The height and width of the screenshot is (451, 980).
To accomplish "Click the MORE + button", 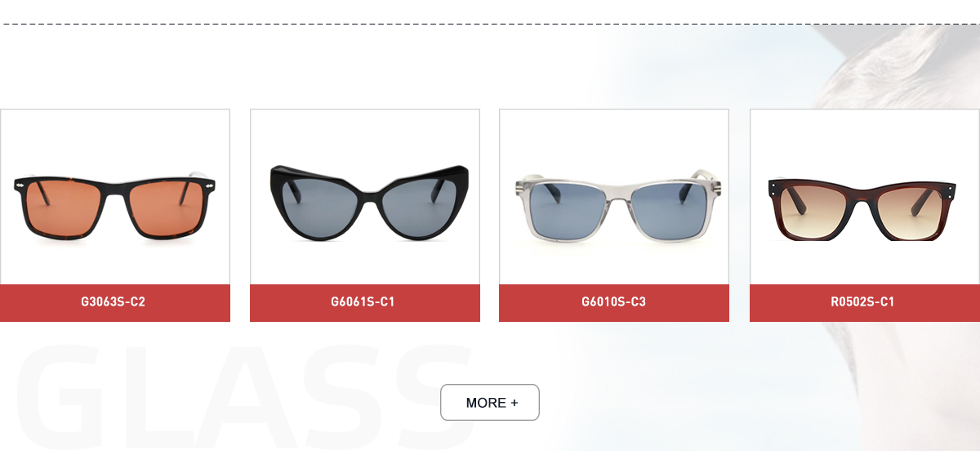I will (490, 402).
